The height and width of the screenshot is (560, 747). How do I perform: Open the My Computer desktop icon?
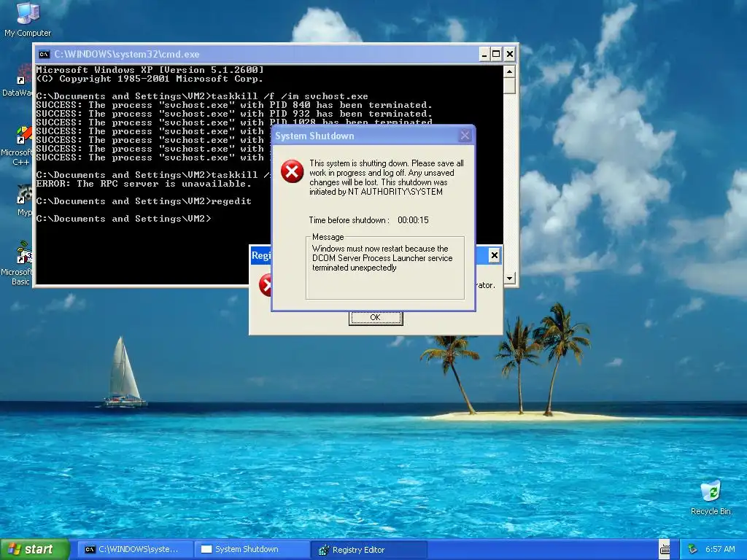click(x=28, y=19)
